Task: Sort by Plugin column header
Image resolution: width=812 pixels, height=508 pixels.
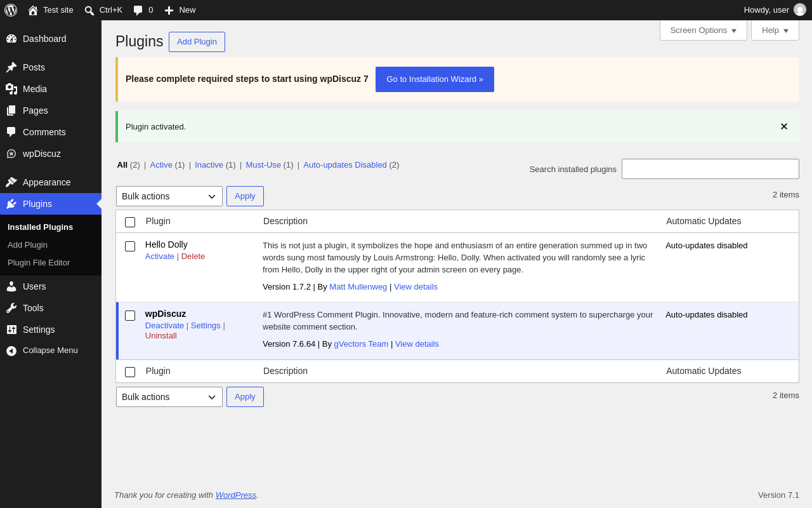Action: (x=158, y=221)
